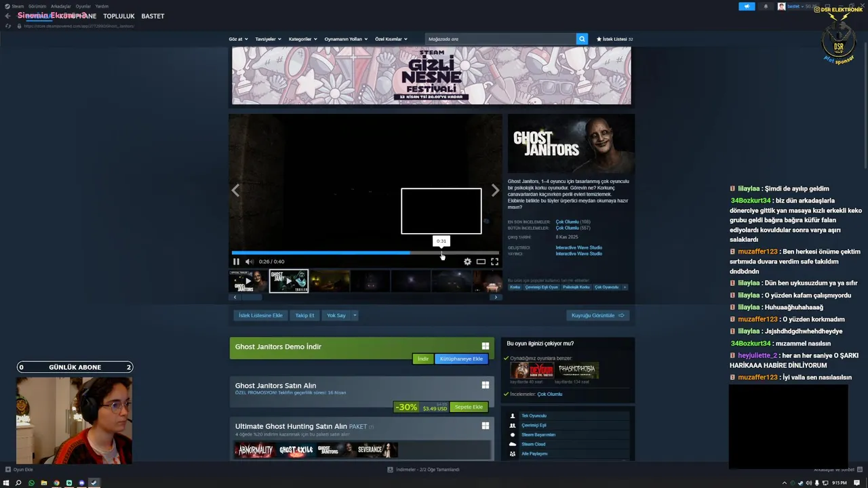Click Kuyruğu Görüntüle button
This screenshot has width=868, height=488.
(x=597, y=315)
